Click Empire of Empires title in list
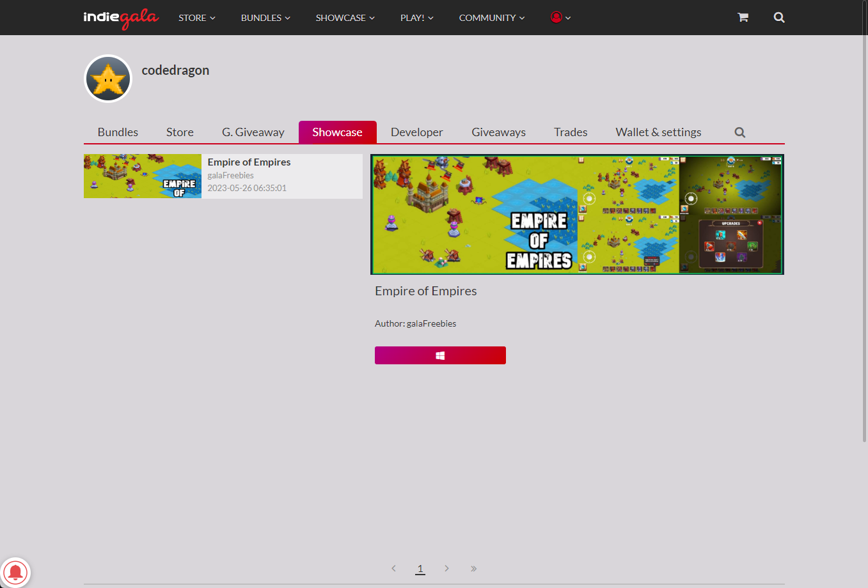The image size is (868, 588). [249, 162]
